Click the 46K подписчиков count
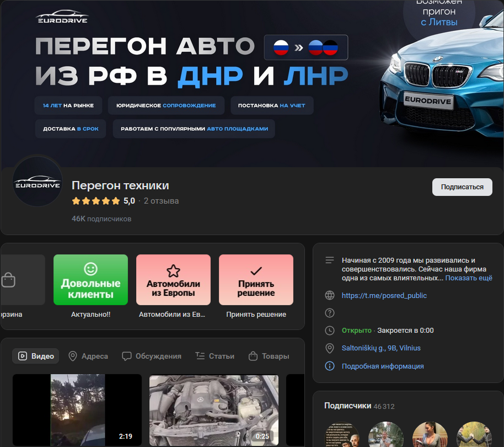Viewport: 504px width, 447px height. coord(101,219)
